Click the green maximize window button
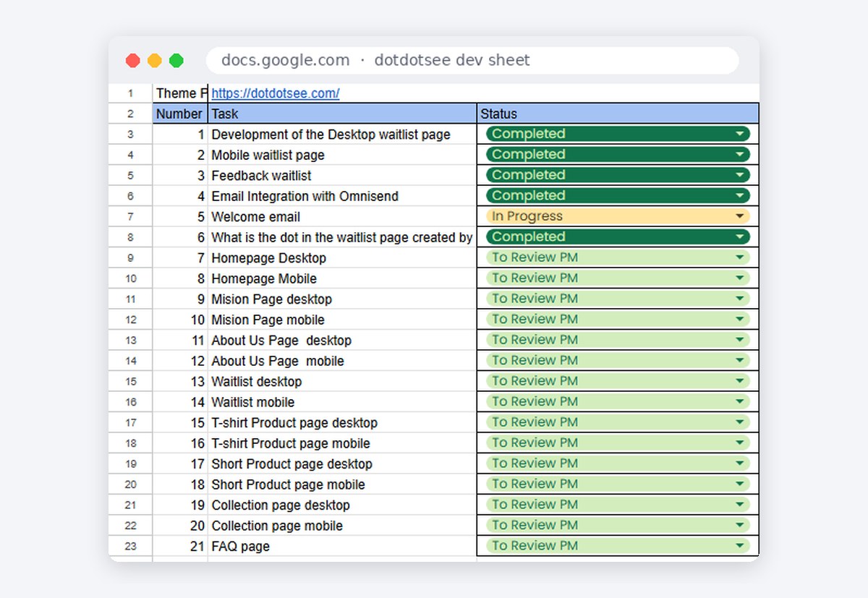 [x=176, y=61]
